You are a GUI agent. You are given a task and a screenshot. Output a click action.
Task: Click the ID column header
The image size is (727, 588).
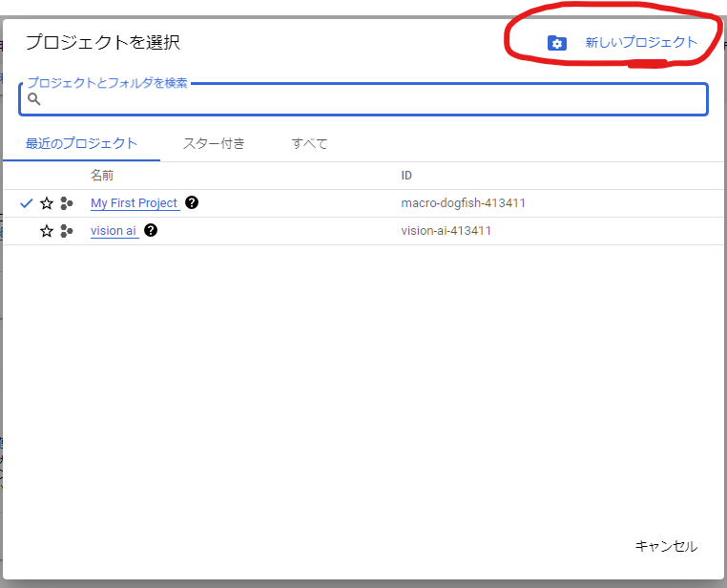tap(406, 176)
